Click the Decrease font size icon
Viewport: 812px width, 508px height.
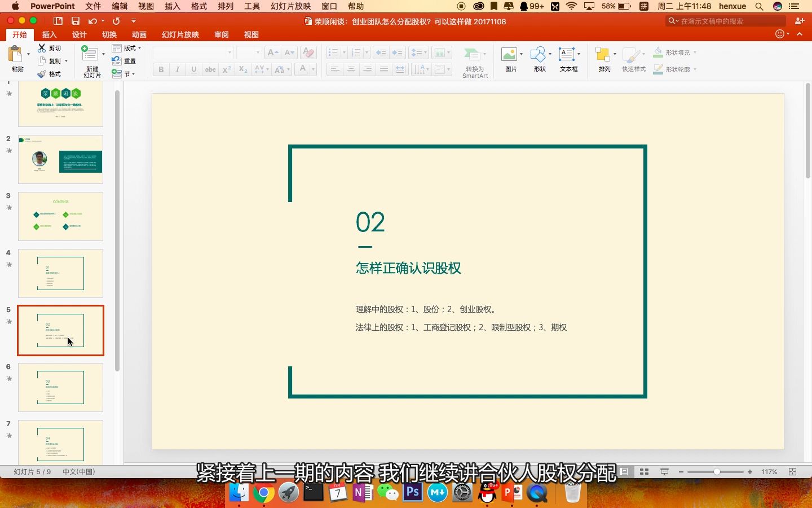tap(289, 52)
